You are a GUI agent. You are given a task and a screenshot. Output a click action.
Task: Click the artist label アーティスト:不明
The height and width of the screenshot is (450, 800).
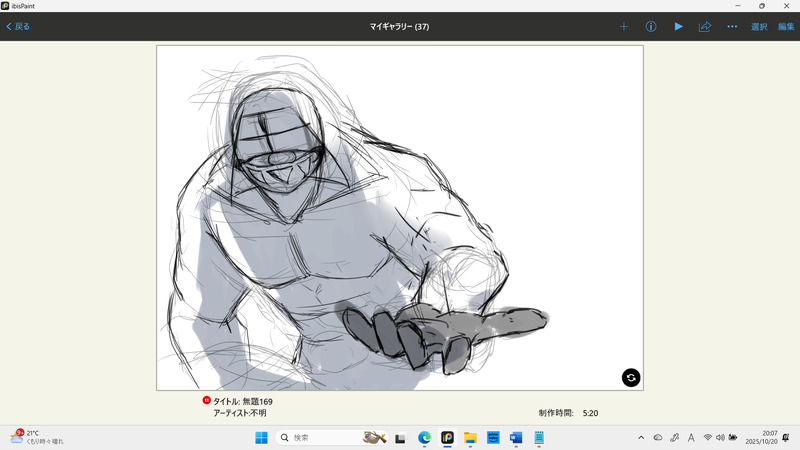click(240, 413)
